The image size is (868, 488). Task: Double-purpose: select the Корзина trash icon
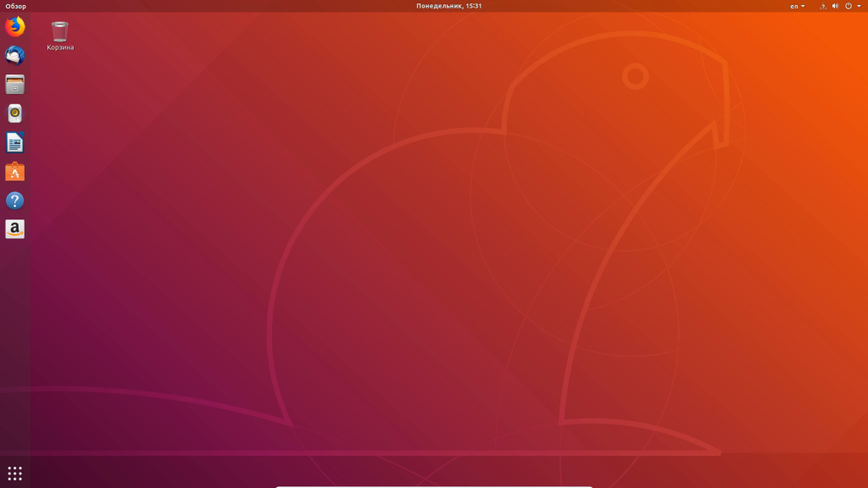tap(59, 30)
